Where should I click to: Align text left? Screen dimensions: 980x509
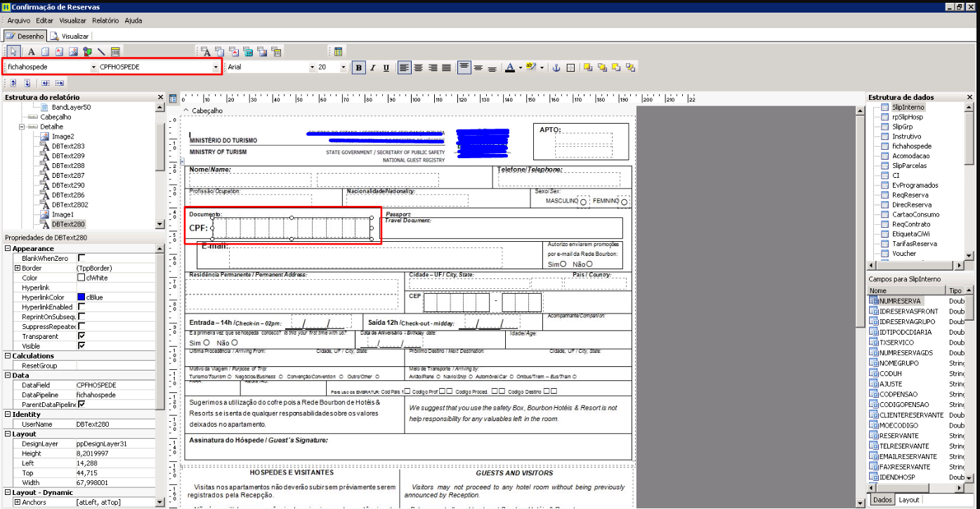click(404, 67)
